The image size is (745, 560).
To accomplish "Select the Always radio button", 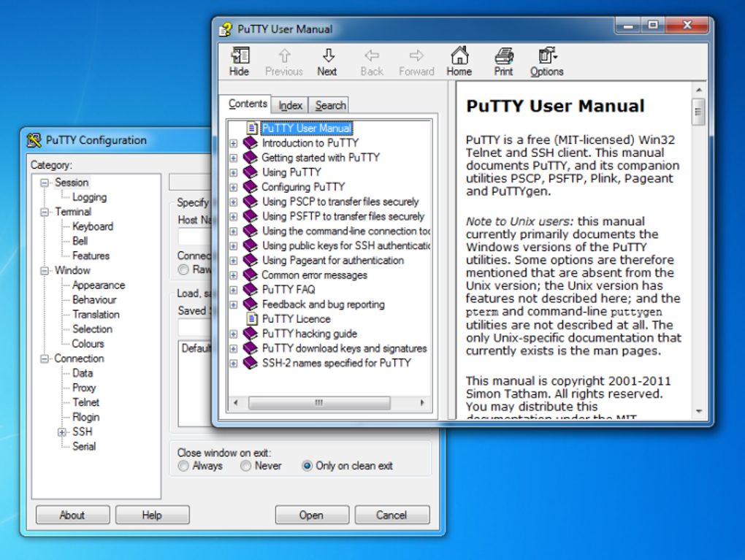I will coord(183,466).
